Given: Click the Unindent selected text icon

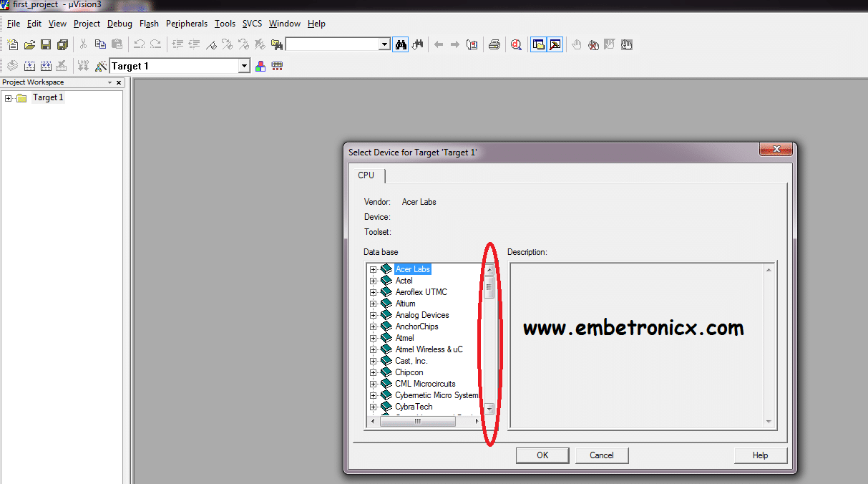Looking at the screenshot, I should pos(194,44).
